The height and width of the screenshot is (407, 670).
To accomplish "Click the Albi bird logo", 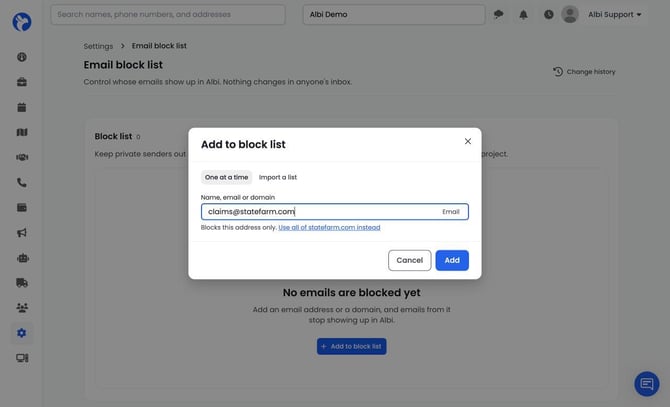I will 22,21.
